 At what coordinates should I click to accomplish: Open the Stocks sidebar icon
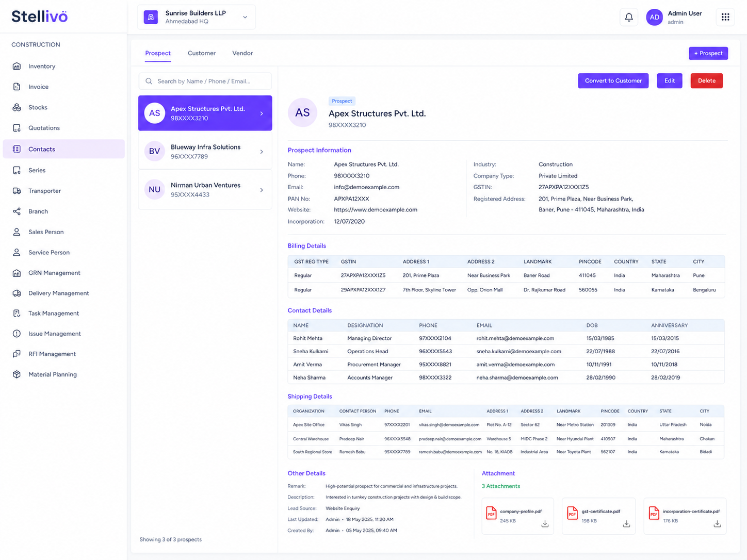pos(17,107)
